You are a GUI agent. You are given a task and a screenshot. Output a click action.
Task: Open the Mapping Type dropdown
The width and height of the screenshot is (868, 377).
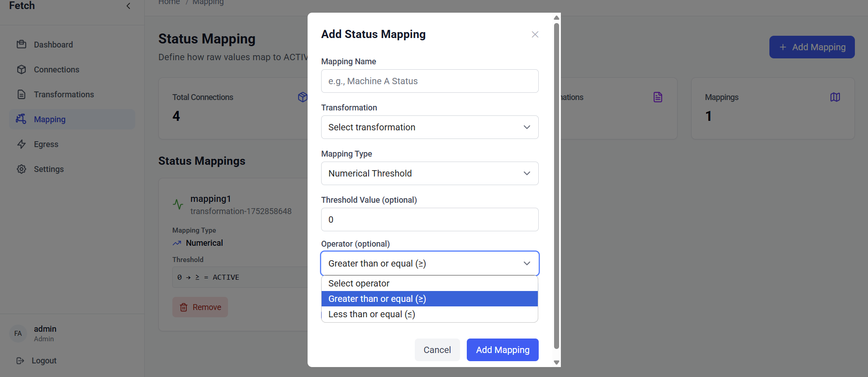coord(429,173)
